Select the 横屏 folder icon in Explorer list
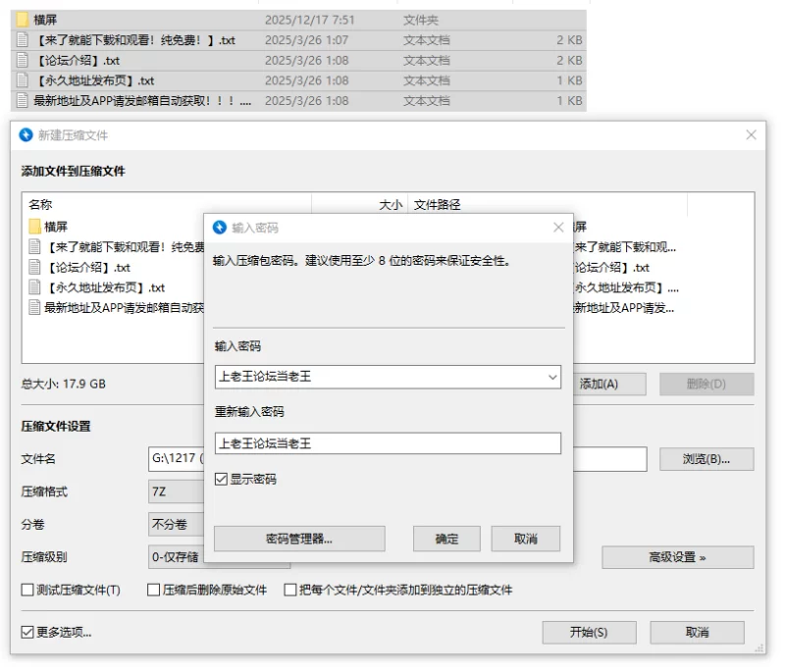 tap(22, 20)
